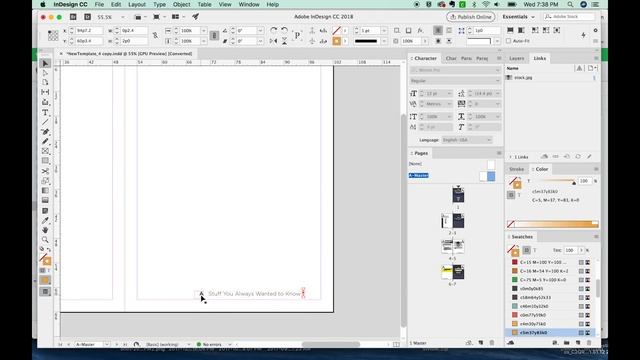Choose the Gradient Swatch tool
The height and width of the screenshot is (360, 640).
(x=45, y=191)
